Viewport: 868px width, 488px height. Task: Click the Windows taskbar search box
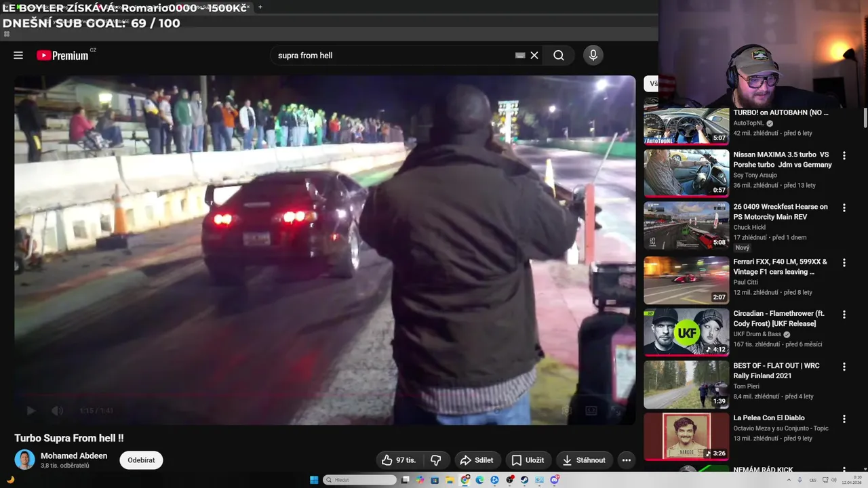coord(359,480)
